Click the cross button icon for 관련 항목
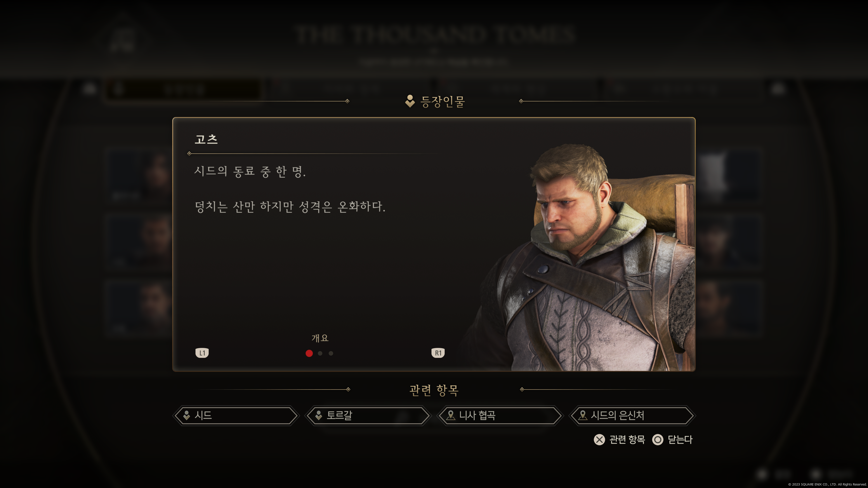868x488 pixels. pos(599,439)
